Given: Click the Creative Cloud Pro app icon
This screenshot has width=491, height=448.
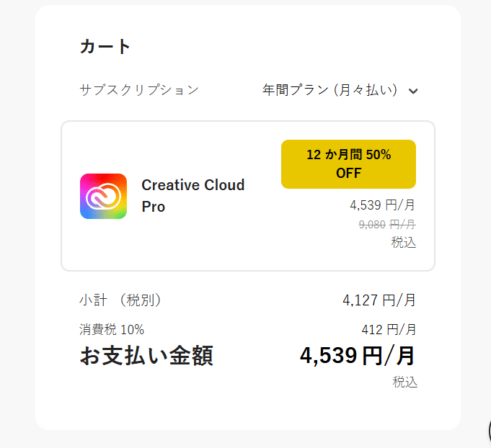Looking at the screenshot, I should (103, 196).
